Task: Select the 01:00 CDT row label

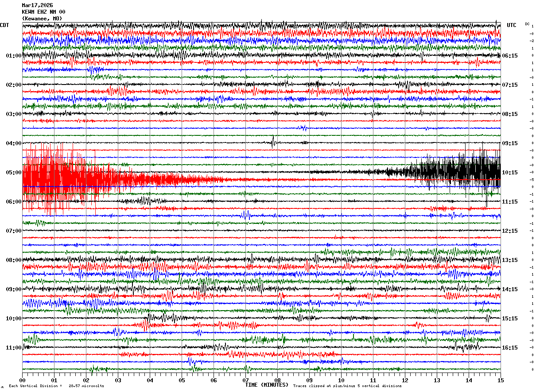Action: point(13,56)
